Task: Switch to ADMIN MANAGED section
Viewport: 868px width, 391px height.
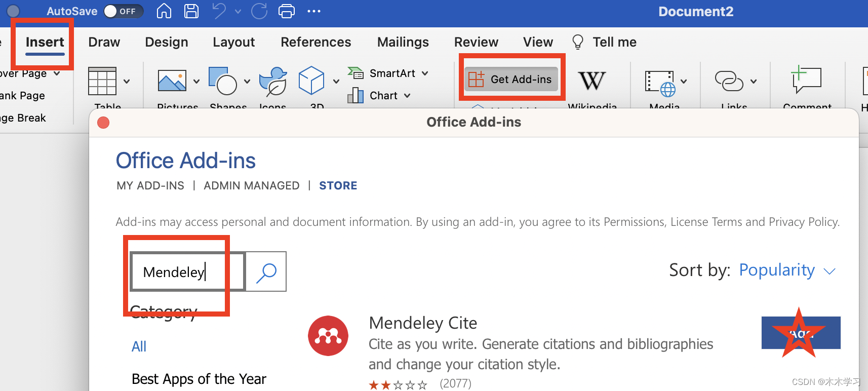Action: 252,186
